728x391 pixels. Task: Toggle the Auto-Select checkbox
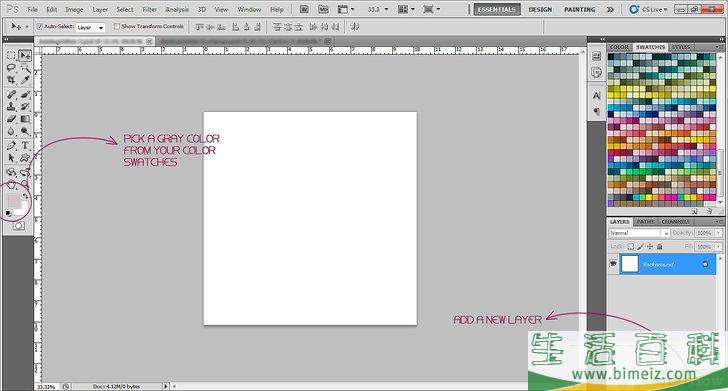point(39,26)
